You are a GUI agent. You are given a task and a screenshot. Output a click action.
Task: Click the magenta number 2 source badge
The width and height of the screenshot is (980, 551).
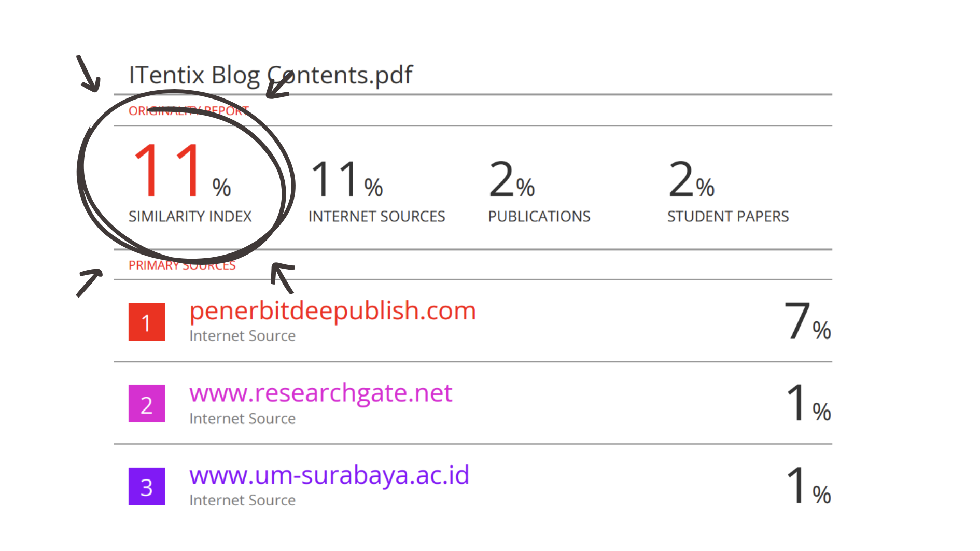147,404
